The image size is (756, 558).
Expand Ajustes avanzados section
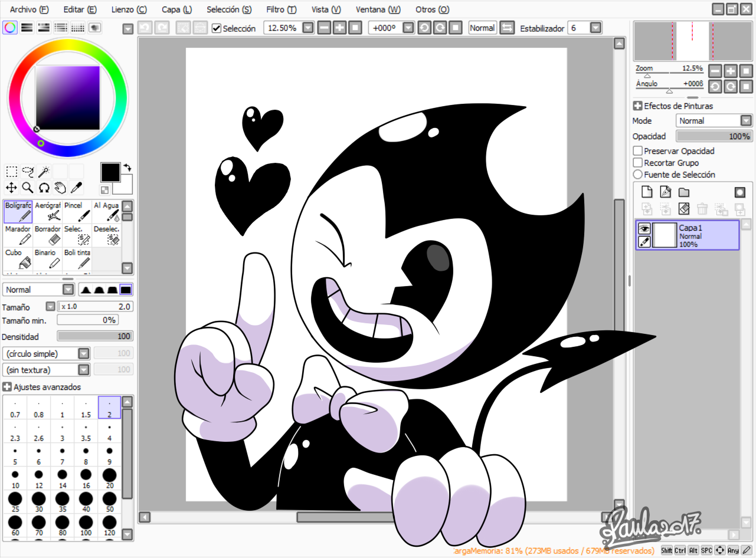(7, 387)
